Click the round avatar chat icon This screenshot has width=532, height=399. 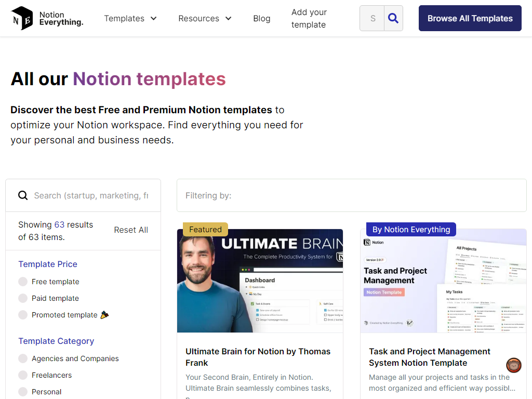tap(514, 365)
